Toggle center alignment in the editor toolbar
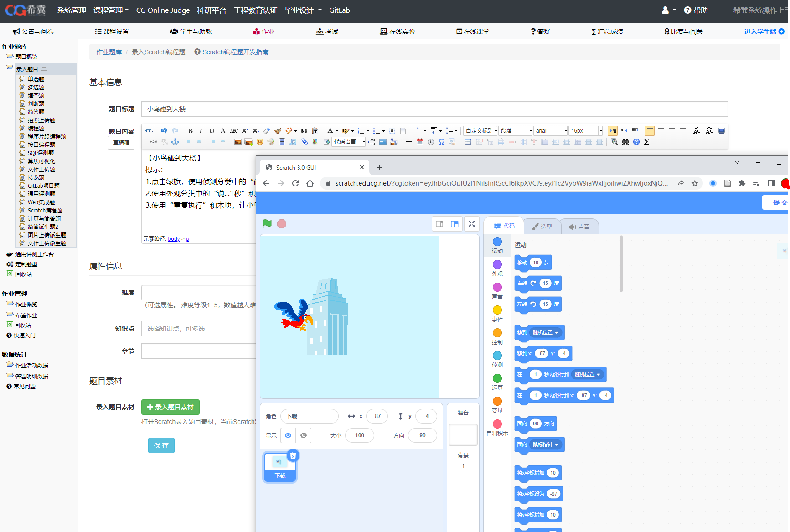 coord(661,131)
